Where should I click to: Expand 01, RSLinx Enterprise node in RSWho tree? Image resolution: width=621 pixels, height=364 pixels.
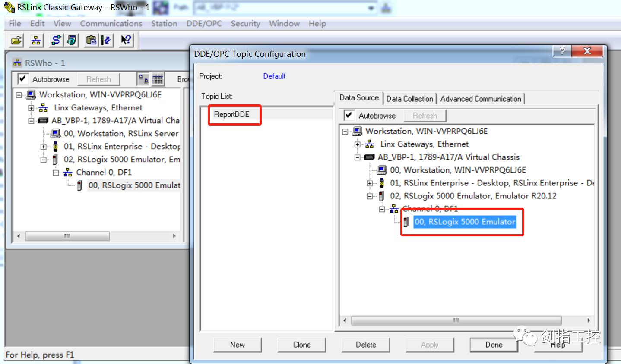[x=43, y=147]
